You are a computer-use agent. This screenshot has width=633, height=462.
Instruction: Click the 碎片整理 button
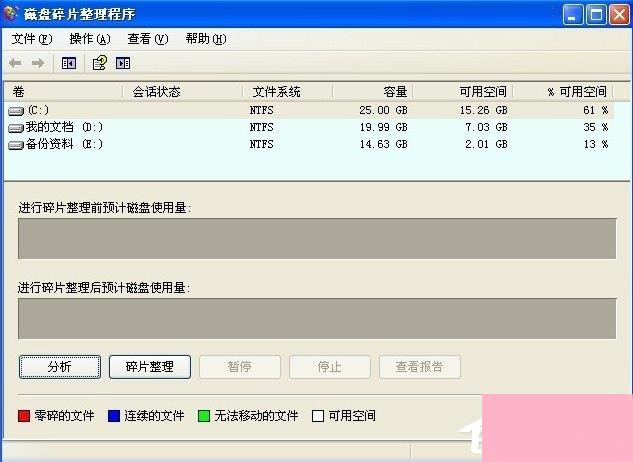coord(150,367)
